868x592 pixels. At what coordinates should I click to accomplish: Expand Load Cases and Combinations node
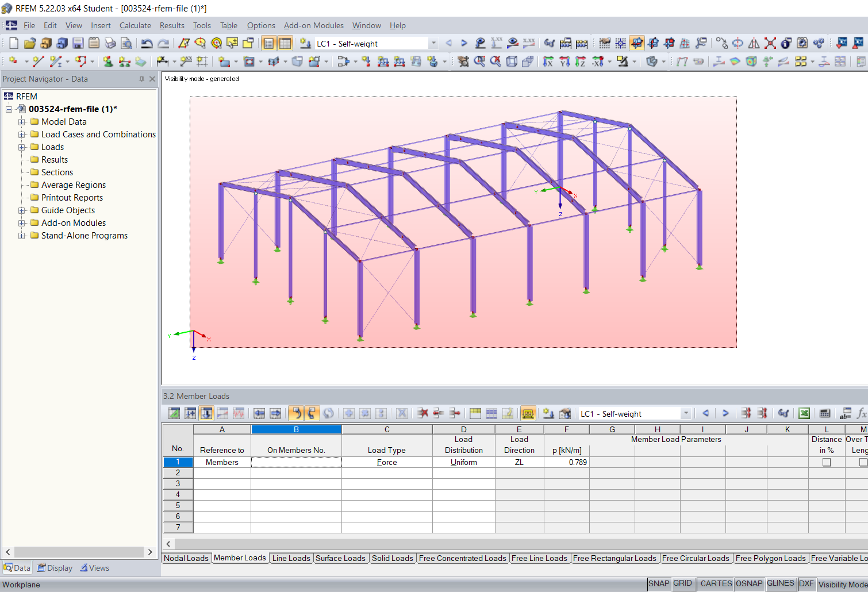click(21, 134)
